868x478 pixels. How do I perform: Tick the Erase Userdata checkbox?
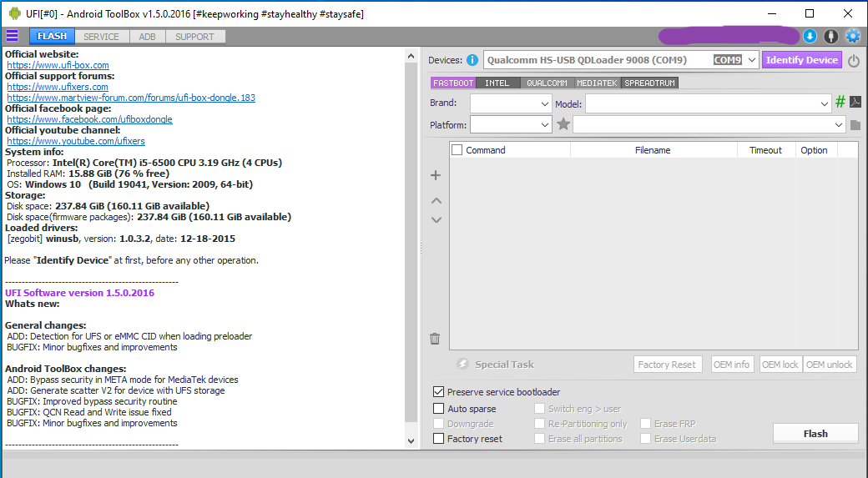click(x=645, y=438)
